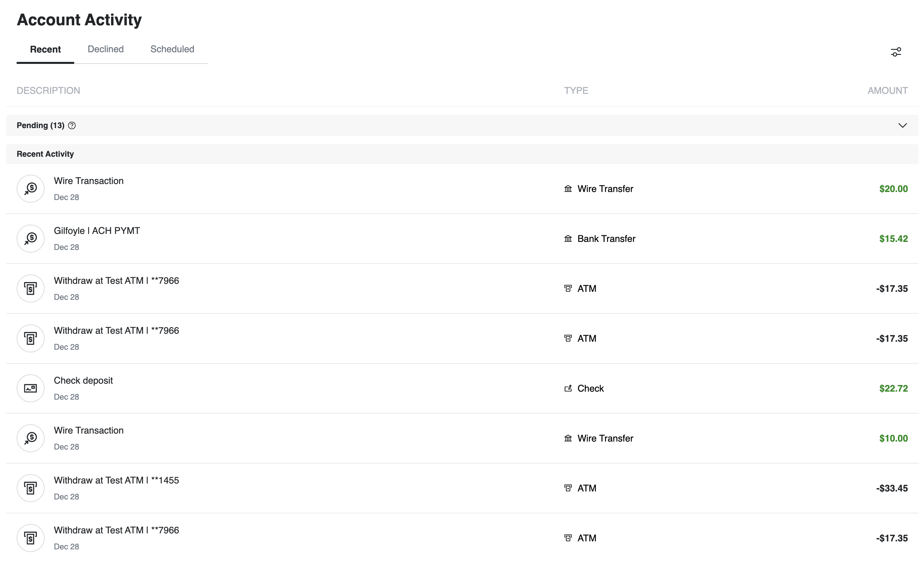Viewport: 924px width, 561px height.
Task: Click the Dec 28 date under Check deposit
Action: (x=67, y=397)
